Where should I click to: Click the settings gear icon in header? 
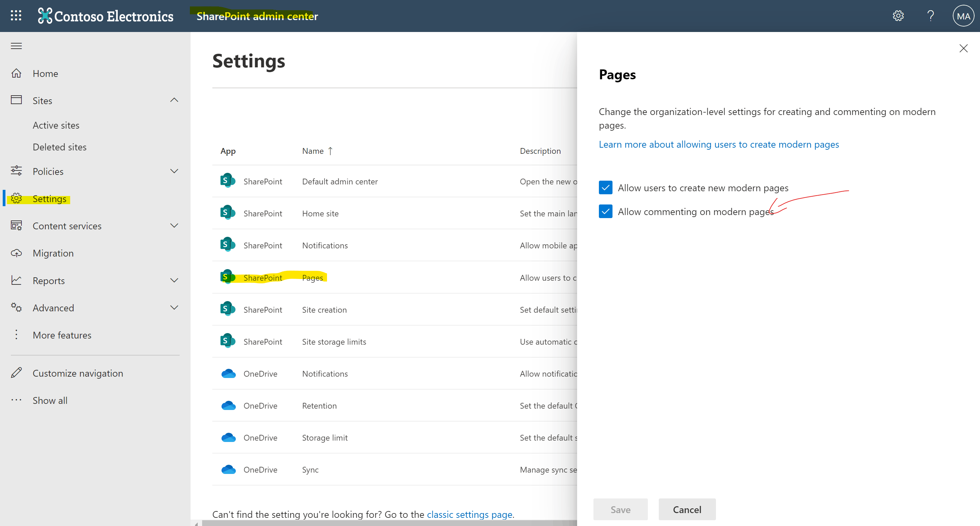click(898, 16)
